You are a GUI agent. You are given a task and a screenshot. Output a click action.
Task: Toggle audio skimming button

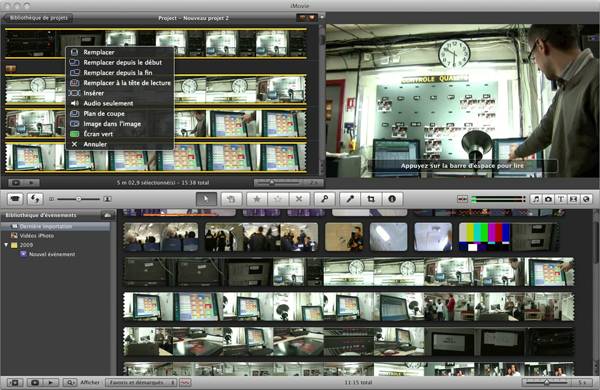coord(462,199)
